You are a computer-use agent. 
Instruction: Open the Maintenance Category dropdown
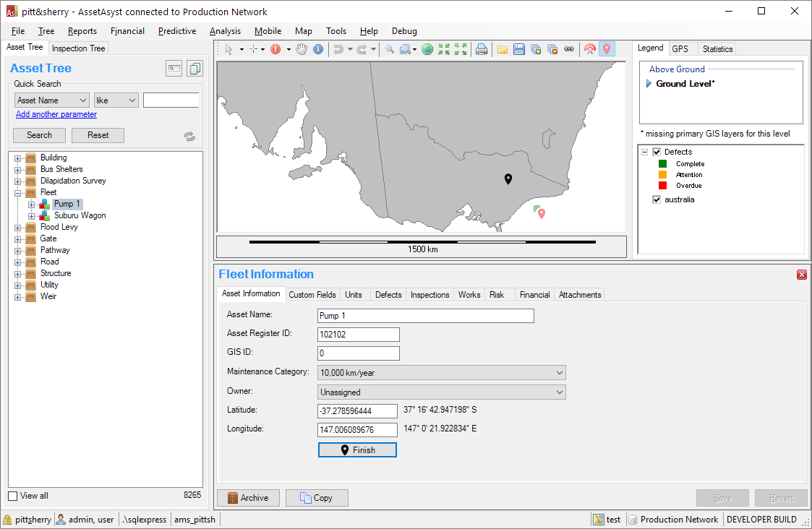point(441,373)
